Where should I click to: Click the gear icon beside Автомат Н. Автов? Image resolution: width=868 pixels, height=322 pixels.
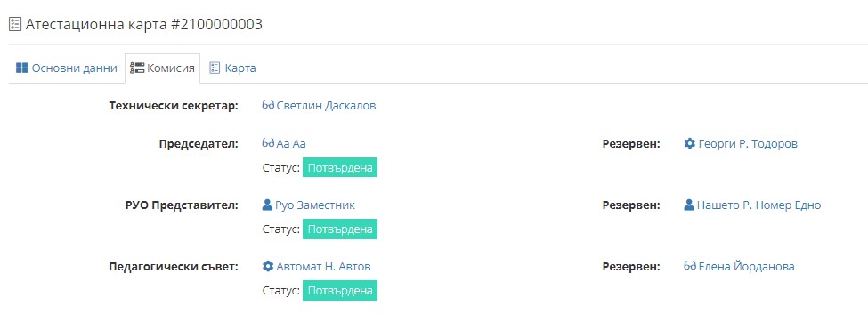click(268, 267)
